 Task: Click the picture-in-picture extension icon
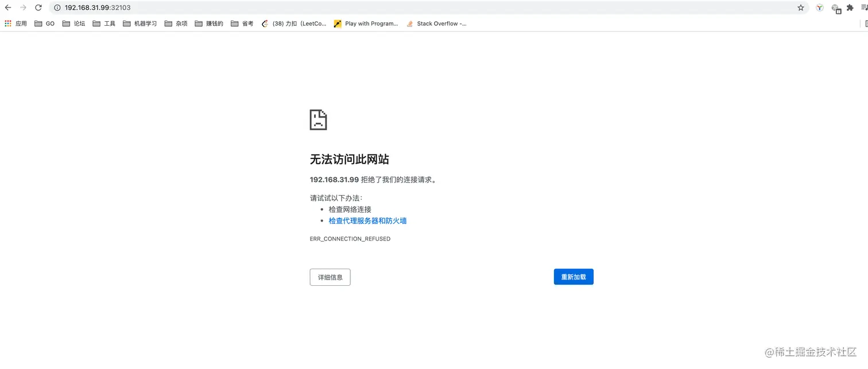[x=836, y=8]
